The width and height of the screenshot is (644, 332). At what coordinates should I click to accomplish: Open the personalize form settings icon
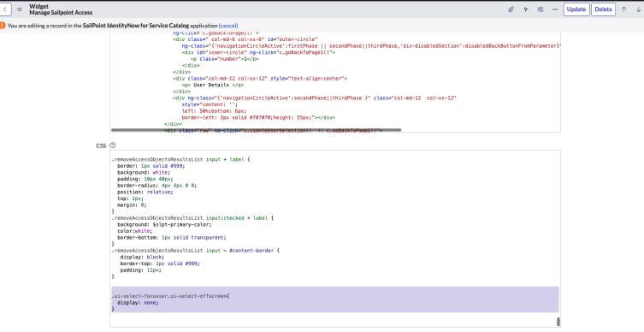pyautogui.click(x=541, y=9)
